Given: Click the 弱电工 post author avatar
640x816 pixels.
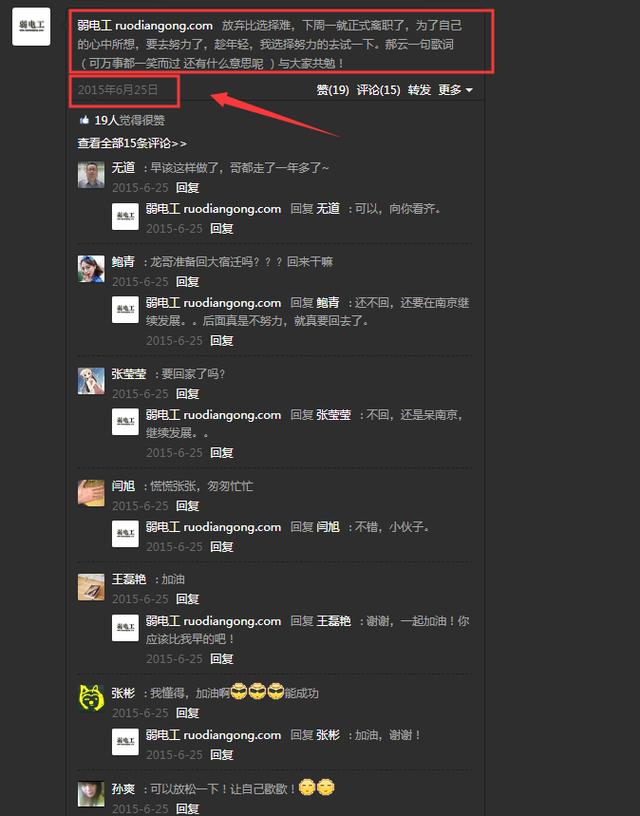Looking at the screenshot, I should 31,27.
